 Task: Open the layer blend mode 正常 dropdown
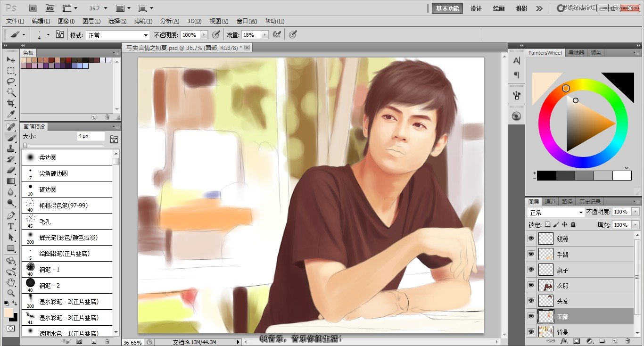point(556,213)
